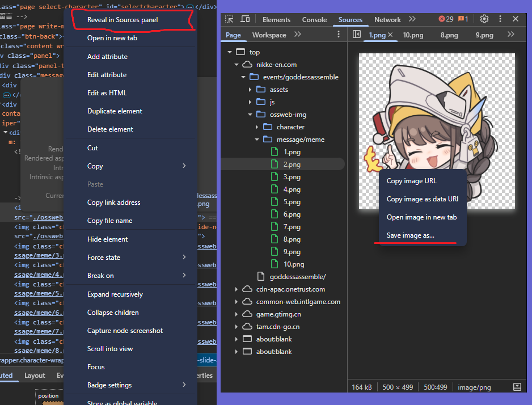Collapse the events/goddessassemble folder
This screenshot has height=405, width=532.
tap(243, 77)
